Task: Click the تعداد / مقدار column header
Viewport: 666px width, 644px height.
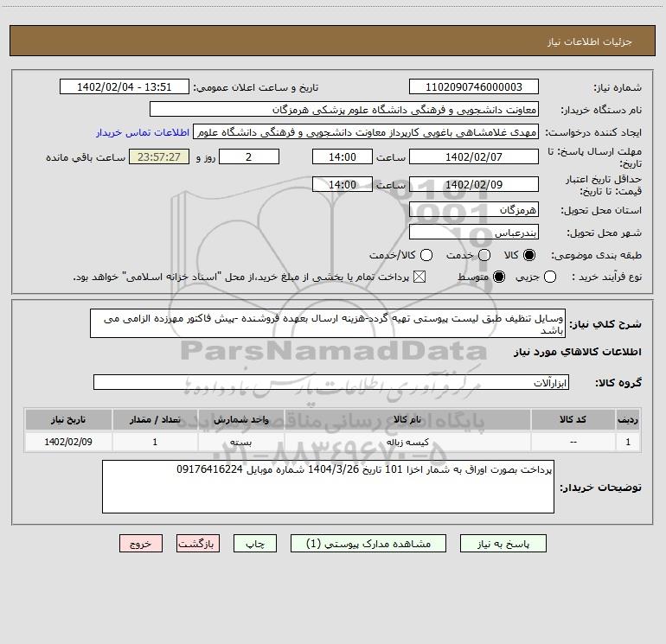Action: 155,419
